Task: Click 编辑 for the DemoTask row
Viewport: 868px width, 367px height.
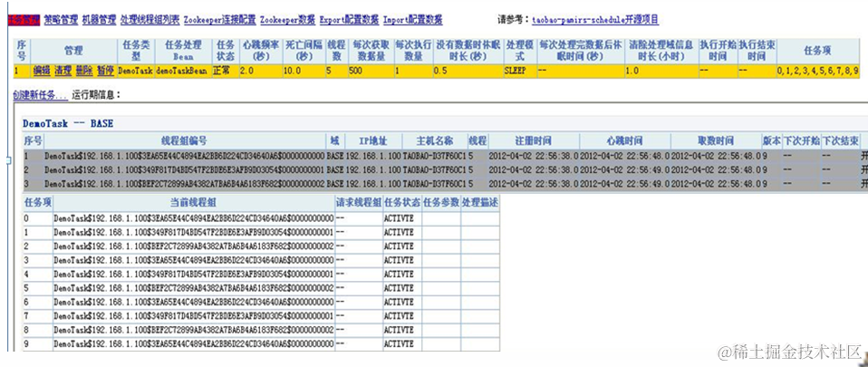Action: pos(42,71)
